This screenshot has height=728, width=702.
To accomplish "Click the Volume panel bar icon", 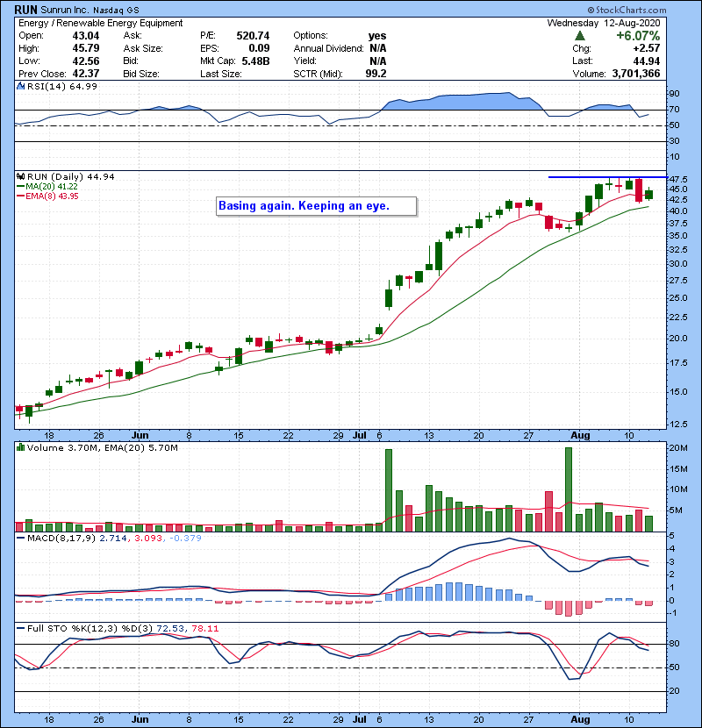I will (20, 447).
